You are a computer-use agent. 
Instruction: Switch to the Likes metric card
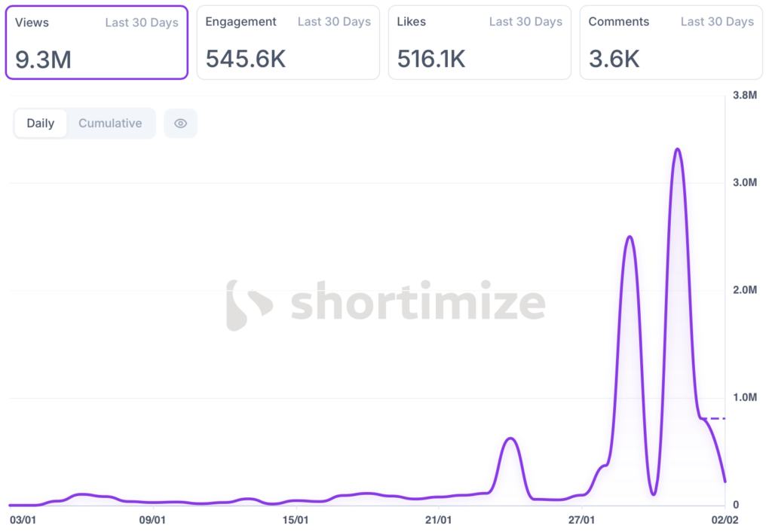click(x=479, y=42)
